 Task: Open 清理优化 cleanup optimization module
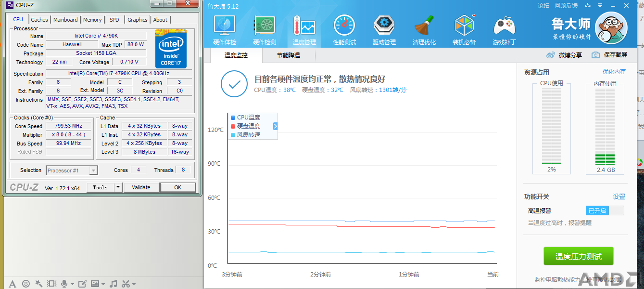pos(424,30)
